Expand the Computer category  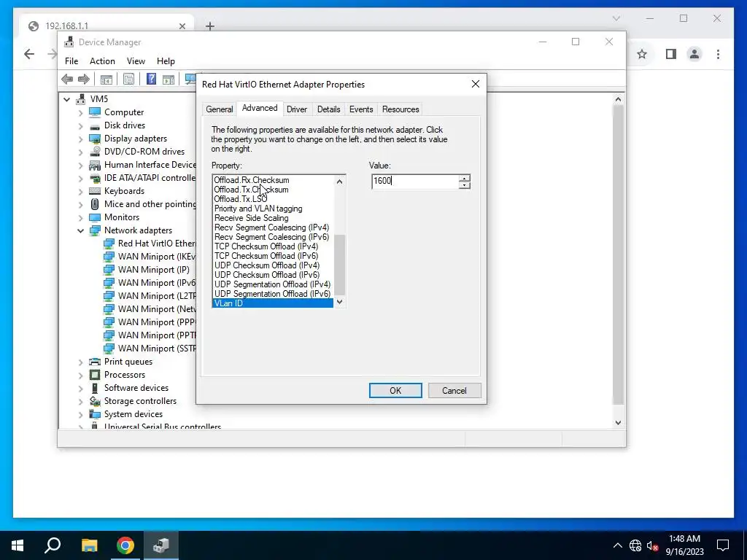coord(80,112)
